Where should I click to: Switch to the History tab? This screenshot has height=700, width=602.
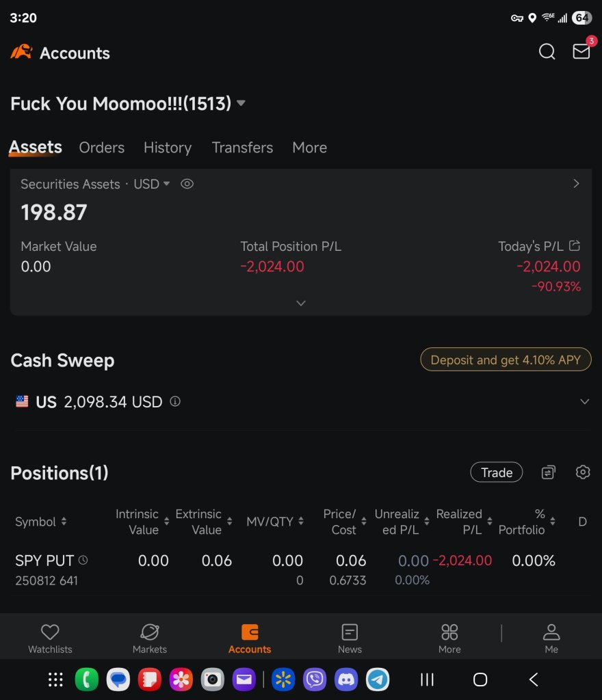coord(168,148)
